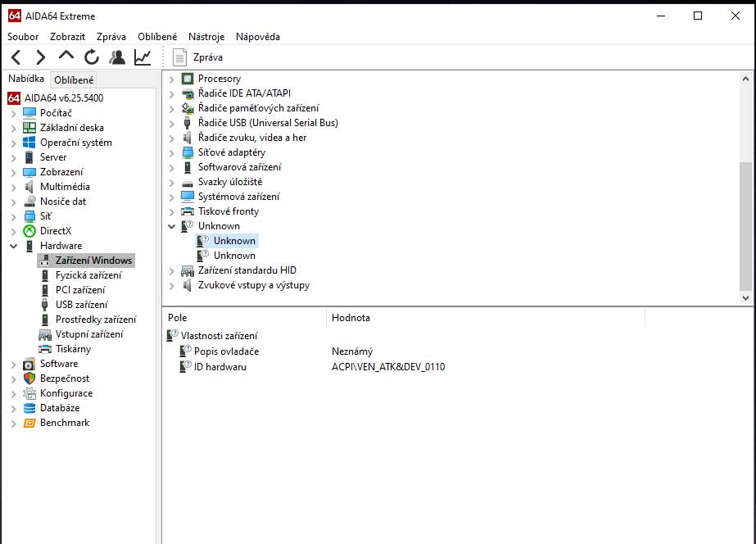Select Tiskárny in sidebar
This screenshot has height=544, width=756.
click(73, 349)
